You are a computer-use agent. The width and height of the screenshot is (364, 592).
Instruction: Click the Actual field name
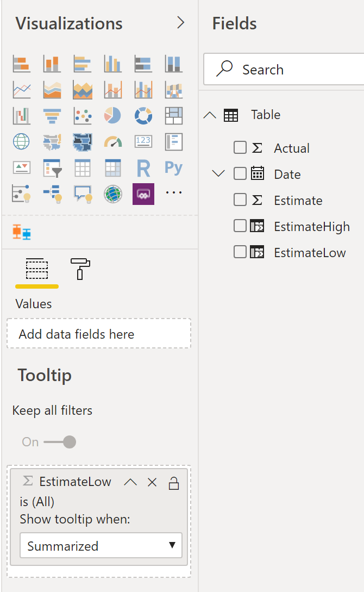pos(292,148)
